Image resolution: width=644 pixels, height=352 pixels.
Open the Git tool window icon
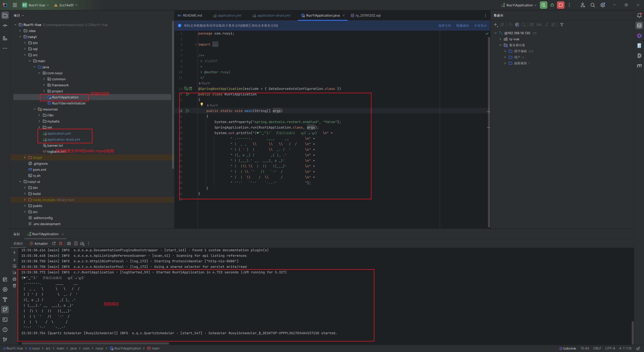point(5,339)
